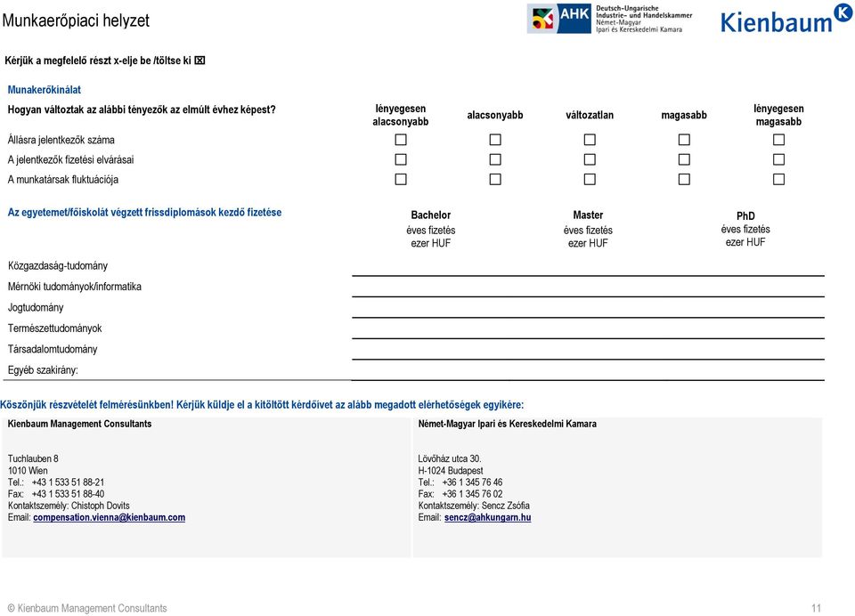Select telephone number '+36 1 345 76 46'
The image size is (855, 616).
472,482
